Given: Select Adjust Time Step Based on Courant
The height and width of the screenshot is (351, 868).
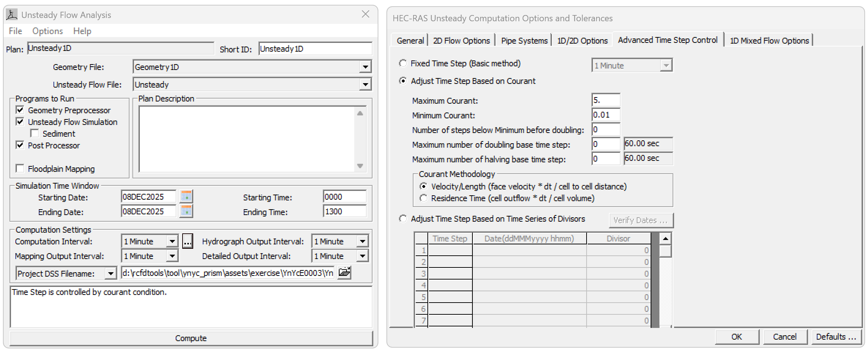Looking at the screenshot, I should pos(403,81).
